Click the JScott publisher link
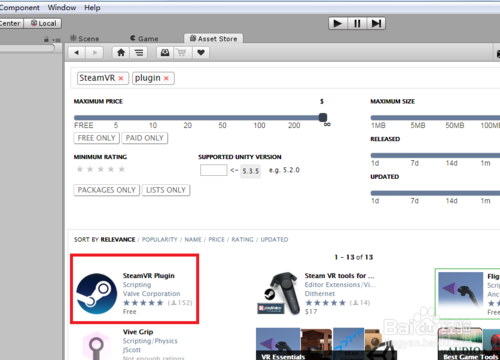The width and height of the screenshot is (500, 360). (x=132, y=350)
